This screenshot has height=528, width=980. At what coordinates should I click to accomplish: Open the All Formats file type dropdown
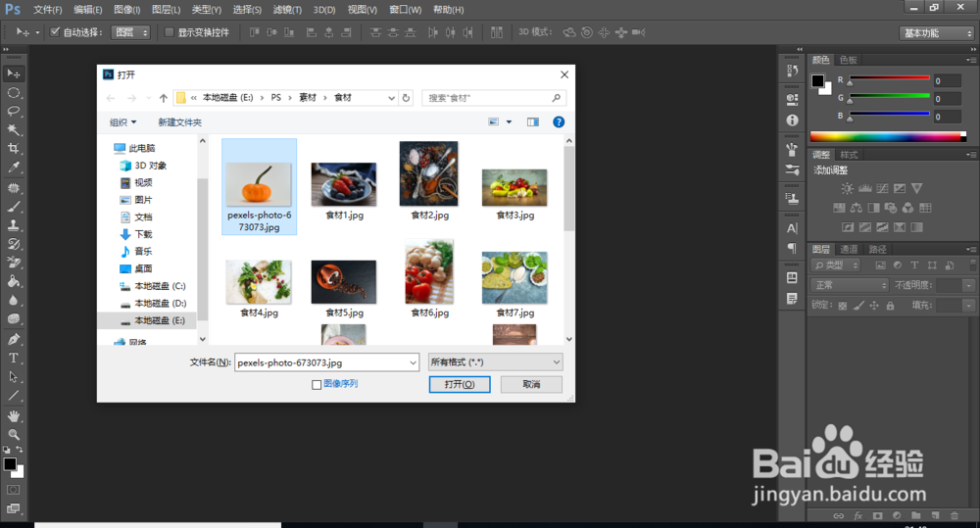tap(495, 361)
